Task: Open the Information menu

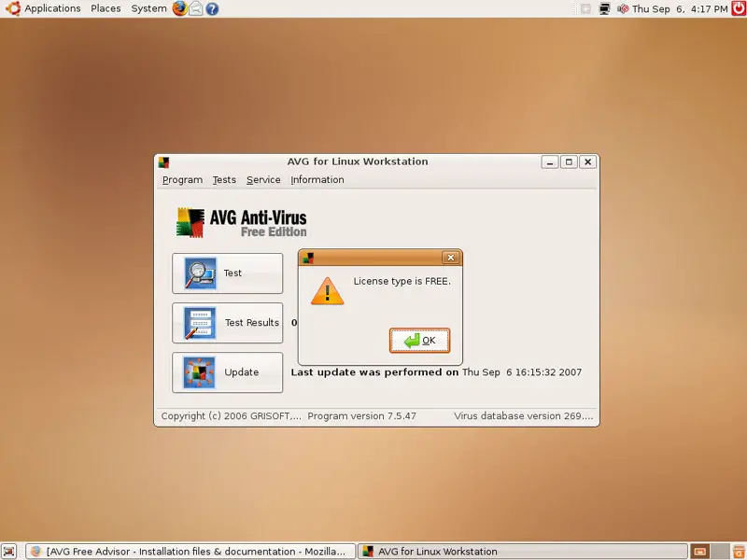Action: pyautogui.click(x=317, y=180)
